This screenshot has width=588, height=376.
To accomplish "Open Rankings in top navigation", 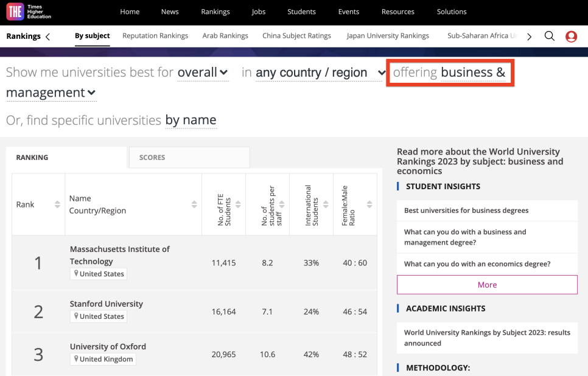I will click(x=215, y=12).
